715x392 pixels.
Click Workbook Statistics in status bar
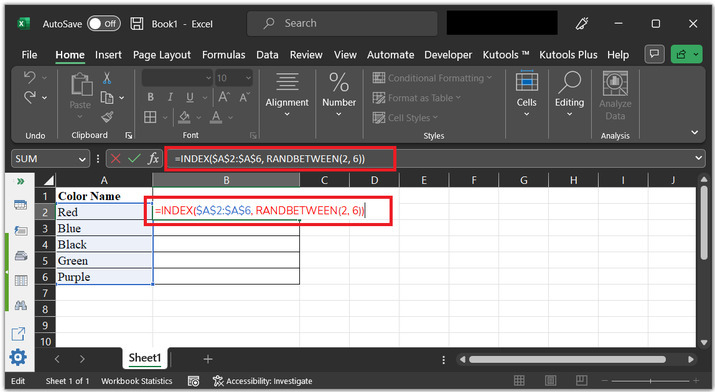tap(137, 381)
